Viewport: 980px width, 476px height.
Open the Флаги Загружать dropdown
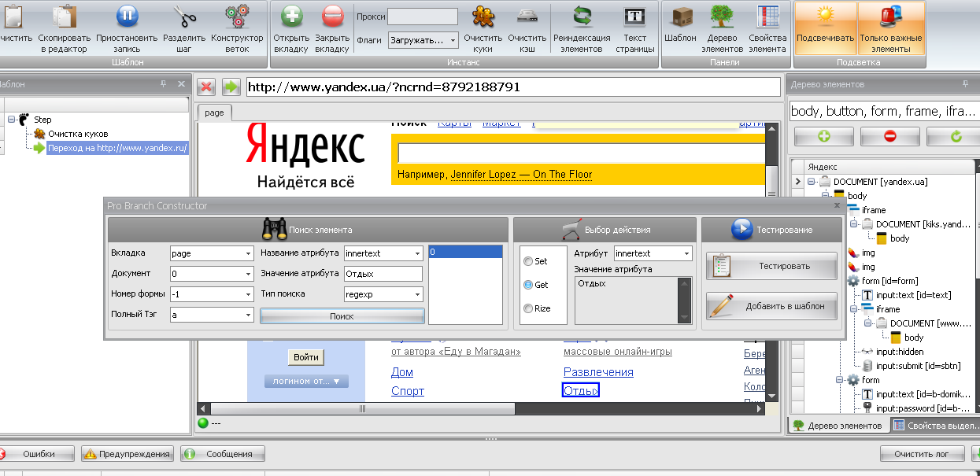pyautogui.click(x=453, y=40)
